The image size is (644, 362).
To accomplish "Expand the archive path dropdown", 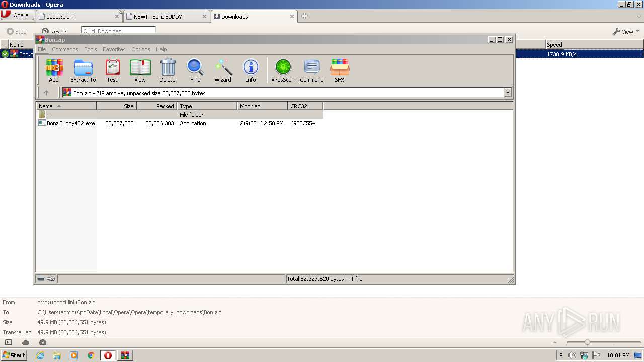I will pos(508,93).
